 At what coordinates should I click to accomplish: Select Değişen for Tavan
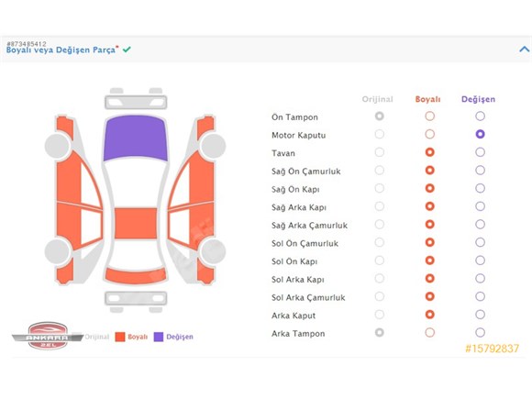pos(480,152)
